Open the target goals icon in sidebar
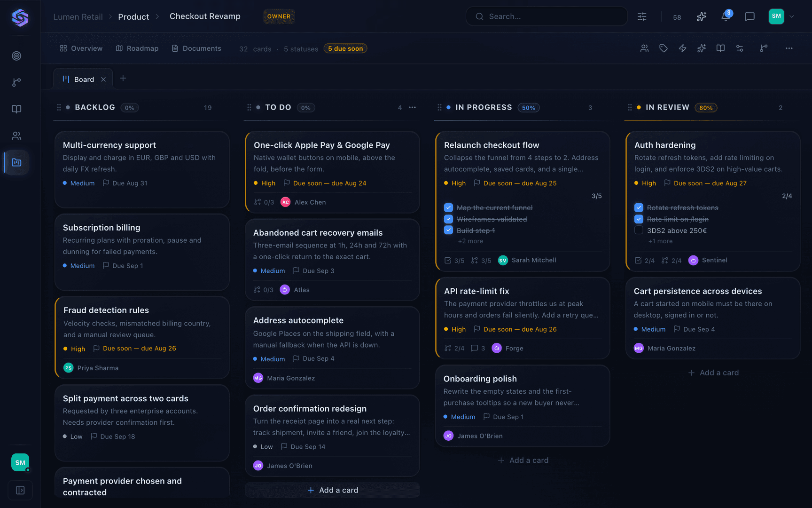This screenshot has width=812, height=508. pos(16,56)
